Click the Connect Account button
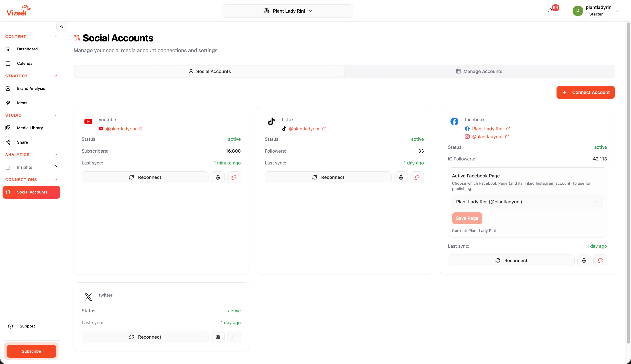631x364 pixels. point(586,93)
